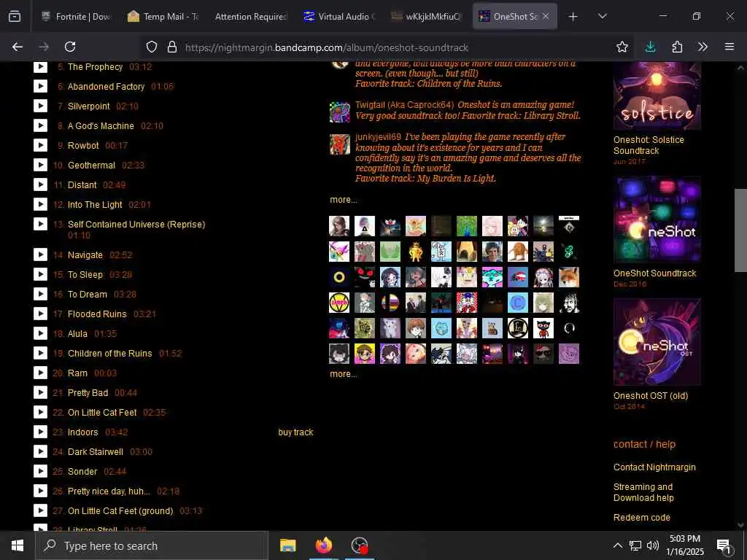Viewport: 747px width, 560px height.
Task: Click the page vertical scrollbar thumb
Action: click(740, 230)
